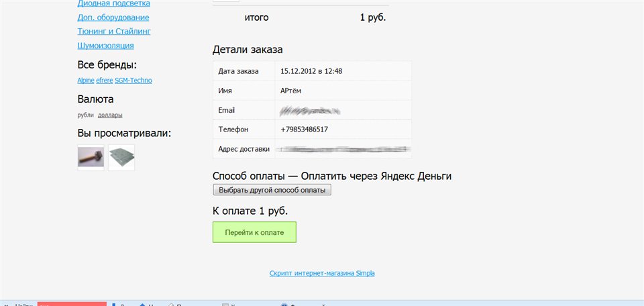644x306 pixels.
Task: Open the Тюнинг и Стайлинг category
Action: tap(114, 32)
